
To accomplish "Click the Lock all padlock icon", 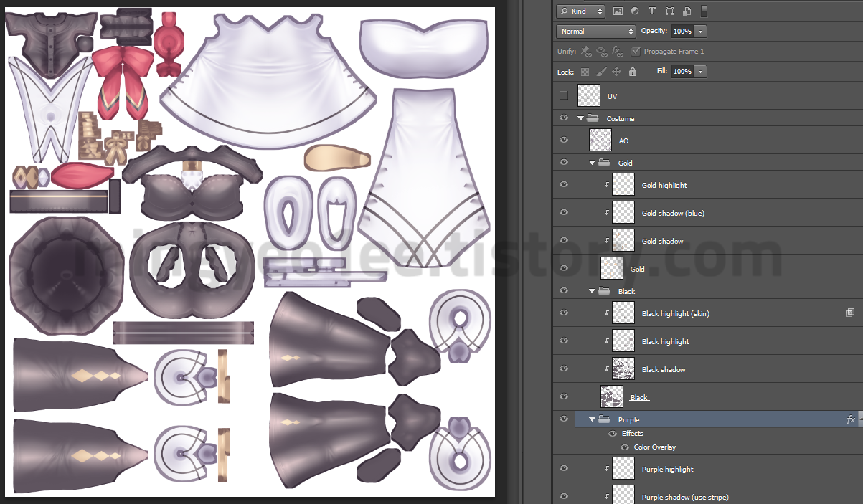I will (x=633, y=72).
